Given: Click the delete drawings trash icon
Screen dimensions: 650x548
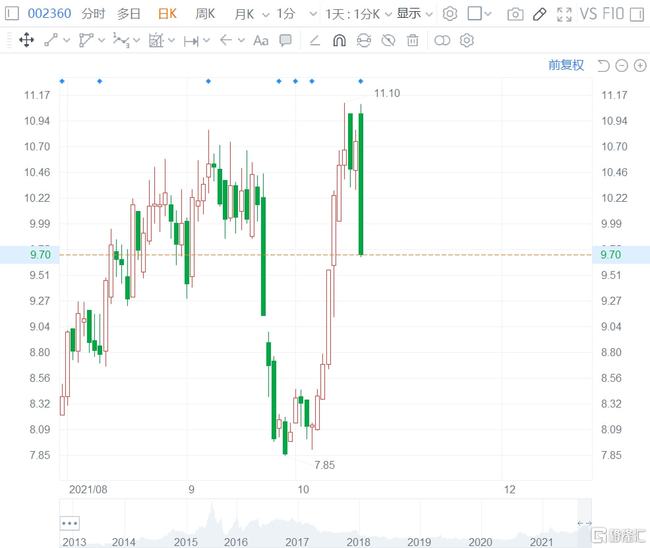Looking at the screenshot, I should [x=414, y=40].
